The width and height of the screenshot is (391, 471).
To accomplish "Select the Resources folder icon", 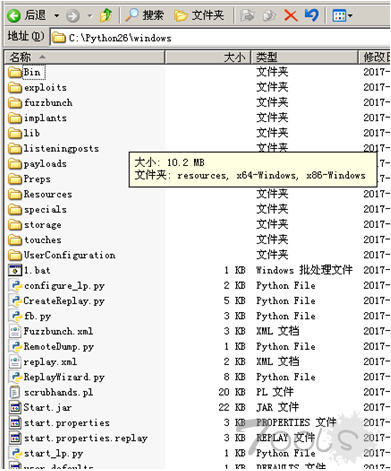I will coord(14,194).
